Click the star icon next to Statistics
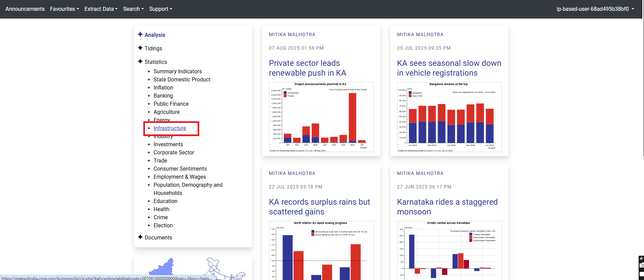Viewport: 644px width, 280px height. coord(140,61)
